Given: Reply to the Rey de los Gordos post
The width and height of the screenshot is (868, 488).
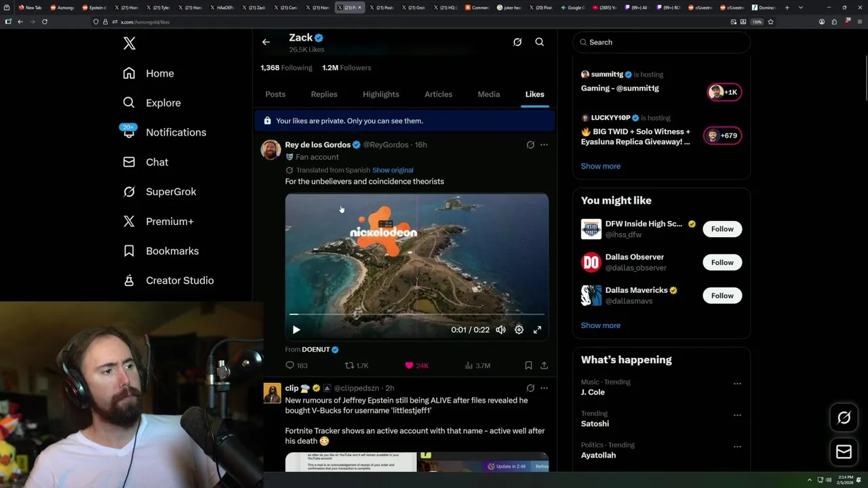Looking at the screenshot, I should 296,365.
